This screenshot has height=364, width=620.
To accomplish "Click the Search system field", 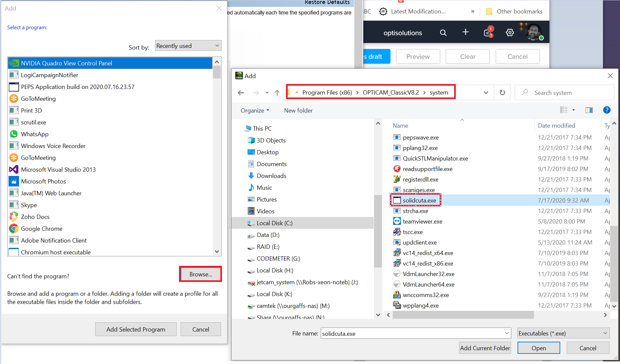I will (564, 93).
